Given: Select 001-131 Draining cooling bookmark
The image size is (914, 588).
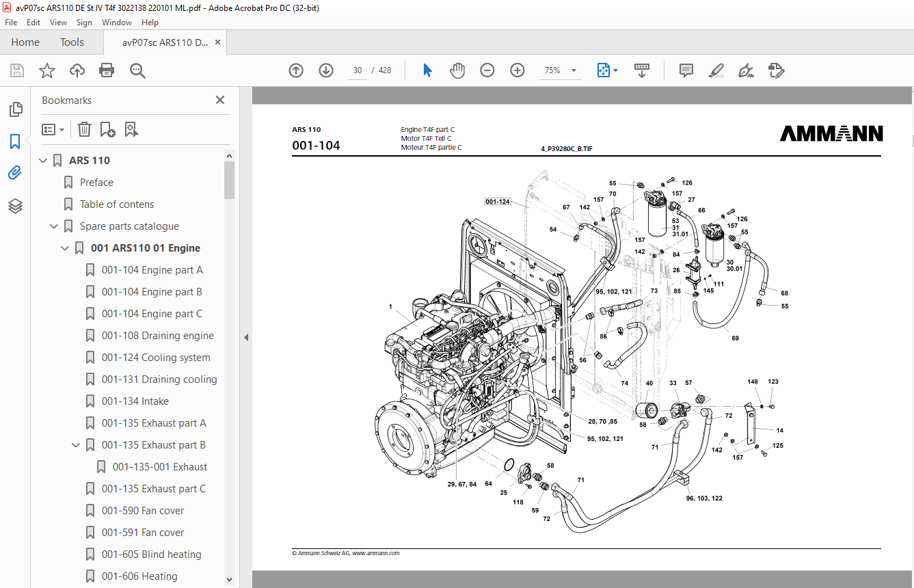Looking at the screenshot, I should (159, 379).
